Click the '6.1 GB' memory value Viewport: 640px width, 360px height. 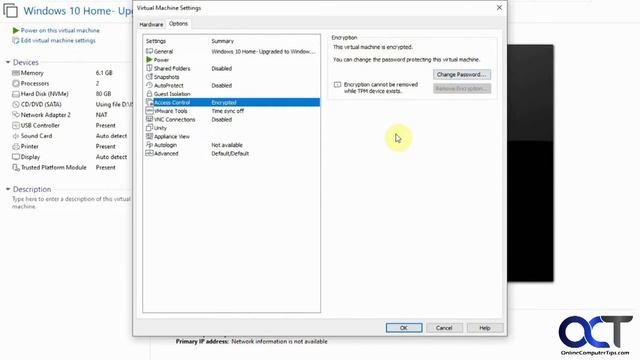(x=104, y=73)
